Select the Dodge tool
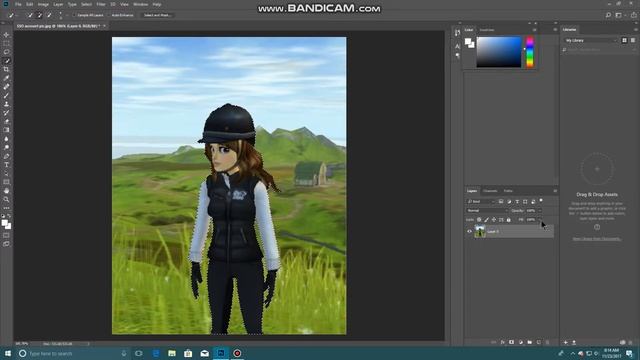 point(6,147)
